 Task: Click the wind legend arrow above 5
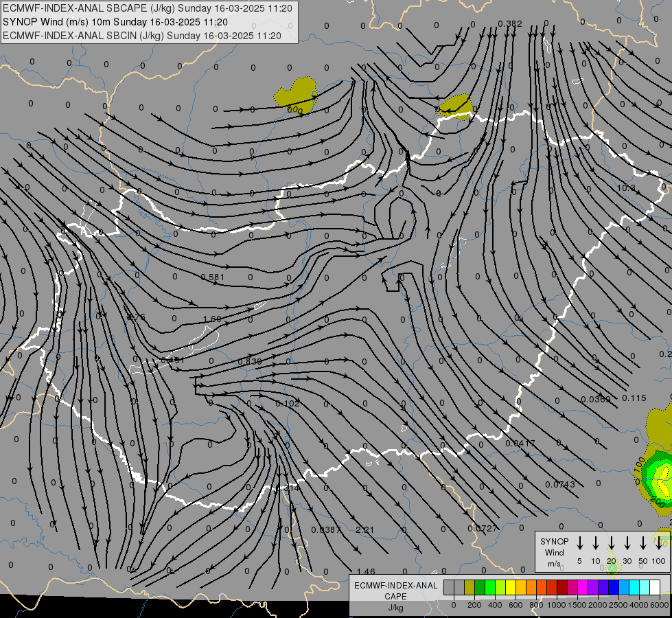[x=579, y=542]
